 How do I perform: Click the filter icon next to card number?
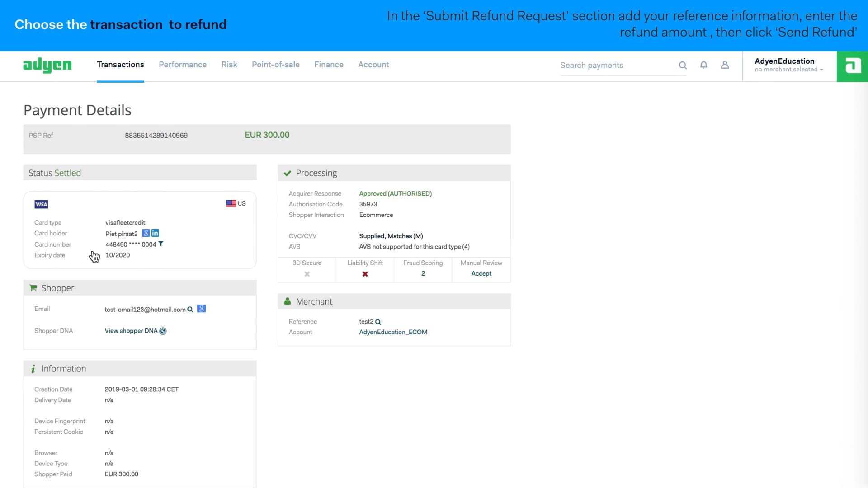[160, 244]
